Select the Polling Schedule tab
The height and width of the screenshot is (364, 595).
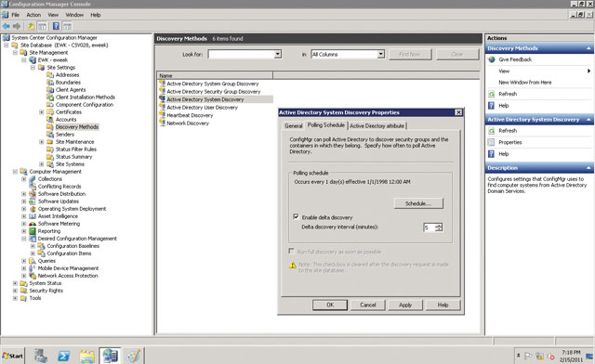pyautogui.click(x=326, y=125)
